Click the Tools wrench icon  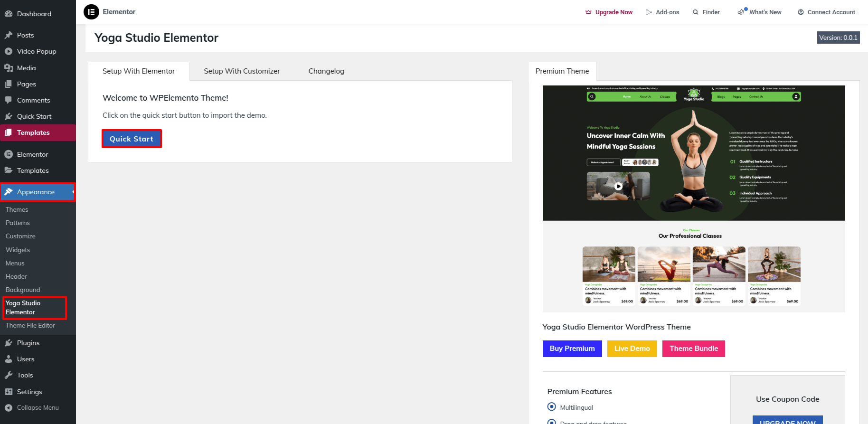coord(9,375)
